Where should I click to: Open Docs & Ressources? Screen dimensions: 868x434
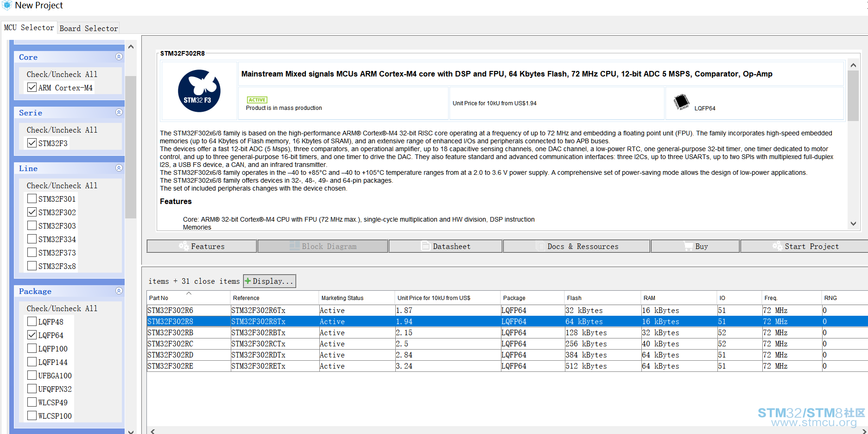pyautogui.click(x=577, y=246)
